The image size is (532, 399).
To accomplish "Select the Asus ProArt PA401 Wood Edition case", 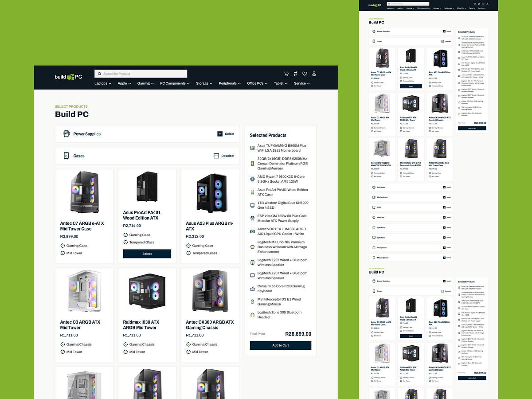I will (147, 254).
